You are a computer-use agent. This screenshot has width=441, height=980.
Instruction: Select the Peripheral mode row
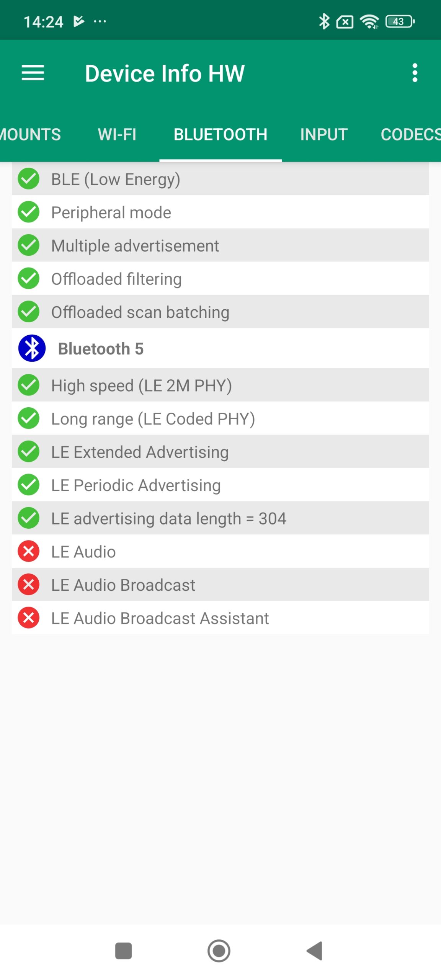coord(220,212)
